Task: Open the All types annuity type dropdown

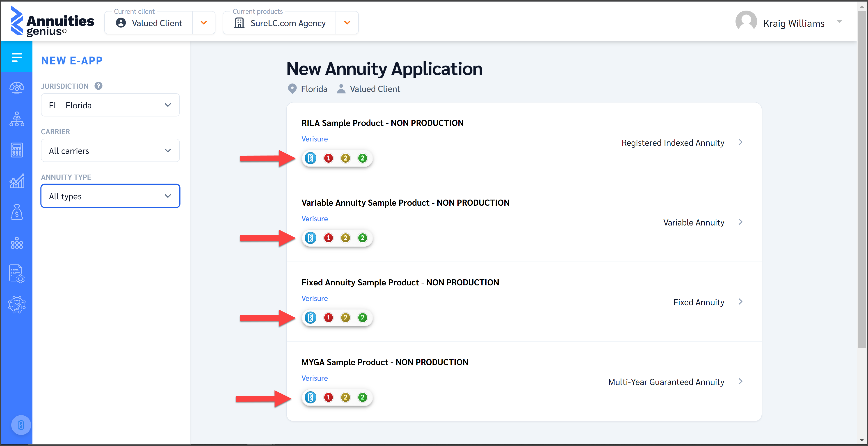Action: pos(110,196)
